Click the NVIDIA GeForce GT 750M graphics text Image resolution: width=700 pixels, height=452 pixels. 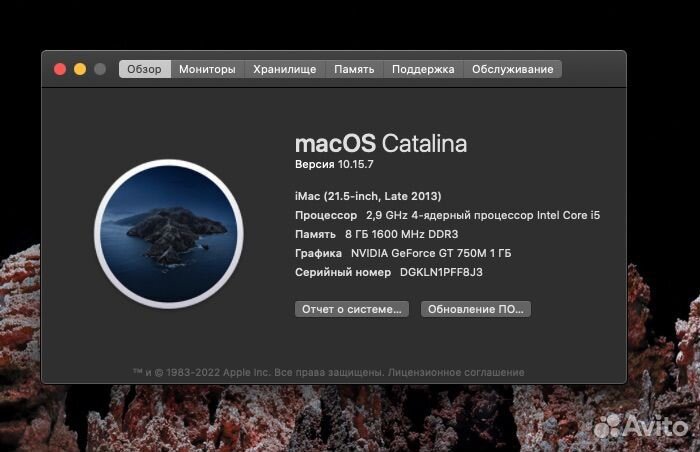click(x=431, y=253)
